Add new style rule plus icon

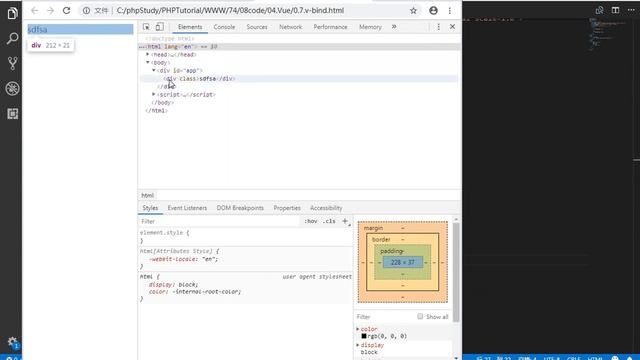(x=345, y=221)
